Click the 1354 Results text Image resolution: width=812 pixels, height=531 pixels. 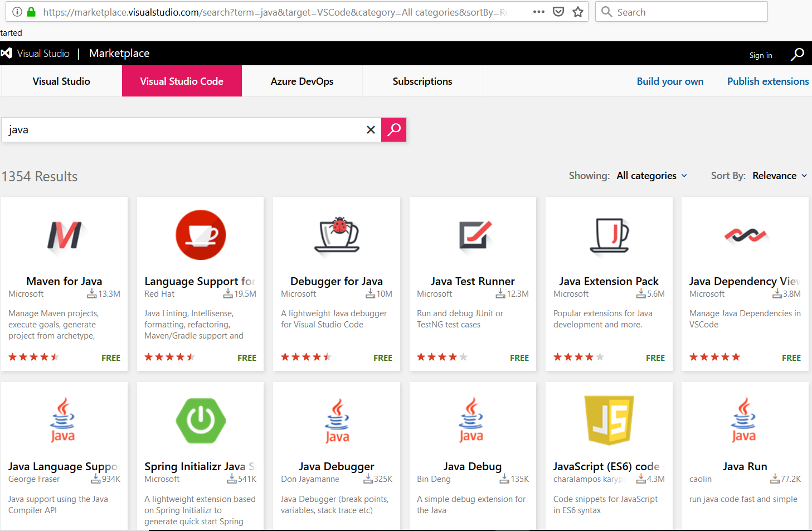40,176
